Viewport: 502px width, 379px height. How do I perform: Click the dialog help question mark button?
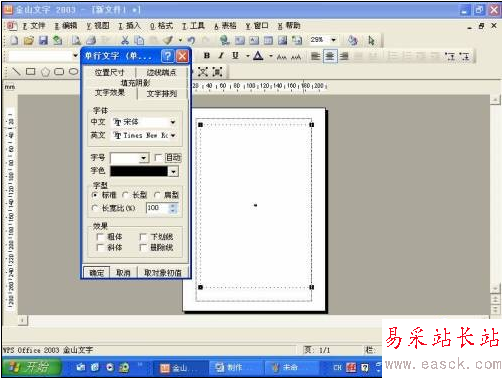pos(168,56)
